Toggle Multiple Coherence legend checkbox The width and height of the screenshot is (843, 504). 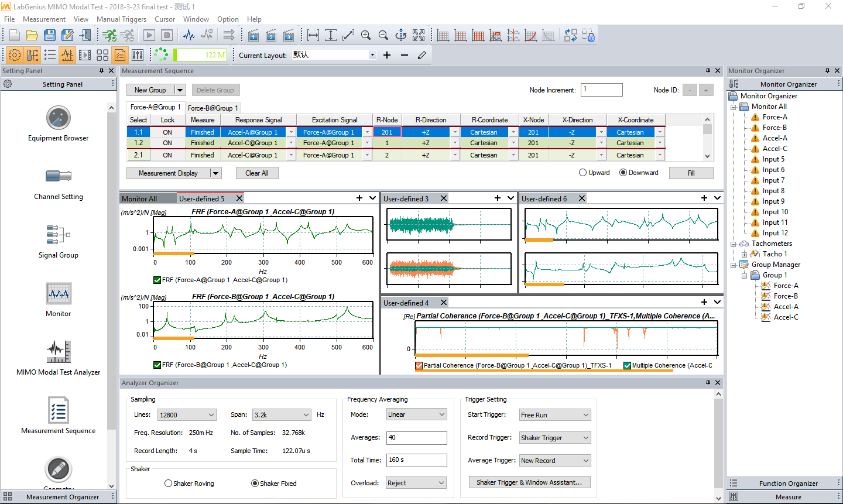(x=627, y=365)
